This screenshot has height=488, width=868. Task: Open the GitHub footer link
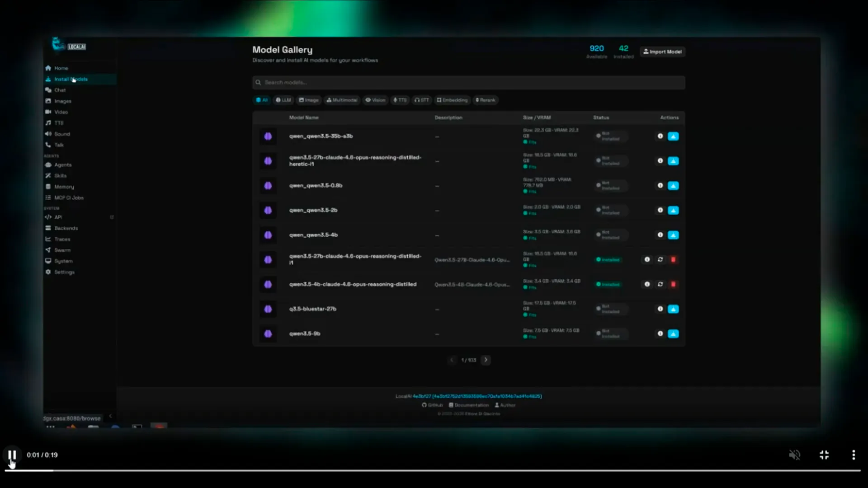click(433, 405)
